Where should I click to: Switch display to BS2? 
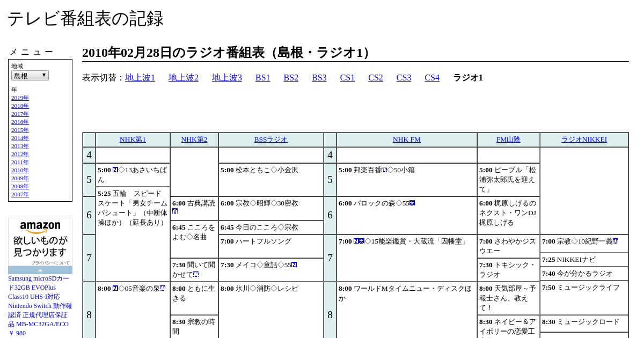pyautogui.click(x=291, y=78)
